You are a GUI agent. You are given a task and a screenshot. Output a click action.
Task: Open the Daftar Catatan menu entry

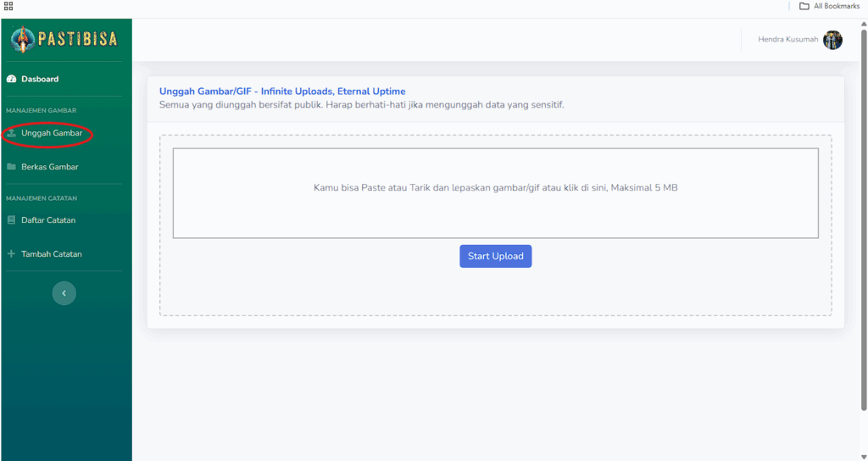(64, 220)
